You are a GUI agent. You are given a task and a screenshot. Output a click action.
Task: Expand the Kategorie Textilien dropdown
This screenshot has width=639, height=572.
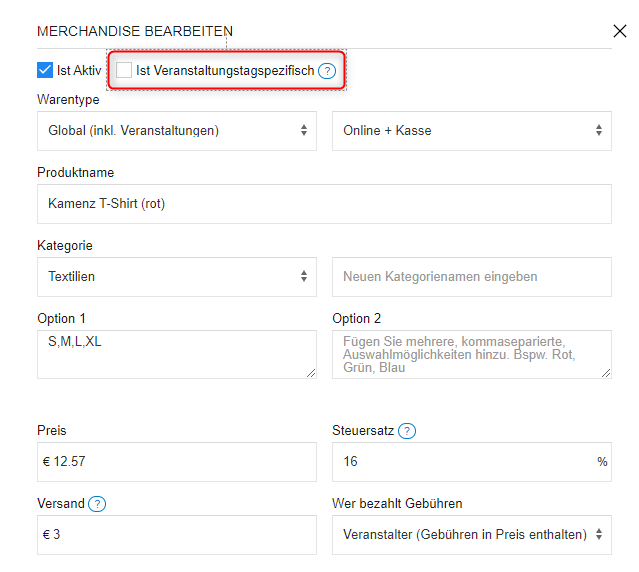click(x=177, y=276)
